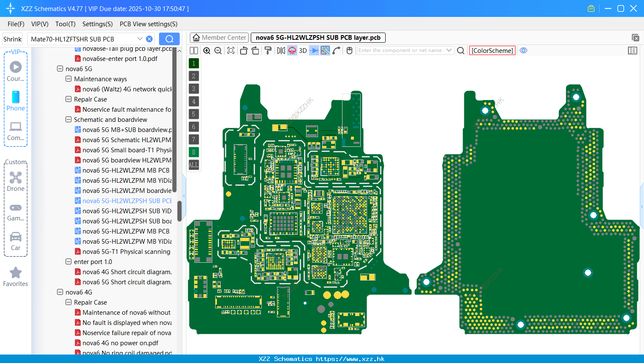Show PCB layer 2
The image size is (644, 363).
(x=194, y=76)
